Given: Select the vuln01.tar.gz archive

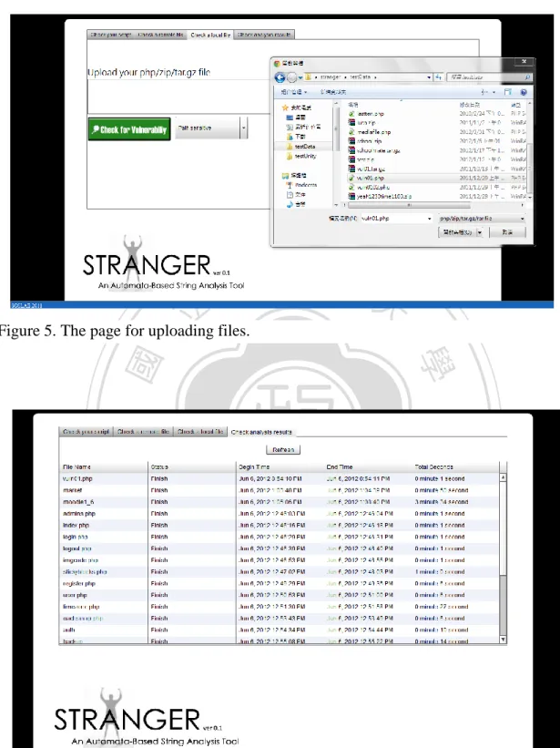Looking at the screenshot, I should click(367, 169).
